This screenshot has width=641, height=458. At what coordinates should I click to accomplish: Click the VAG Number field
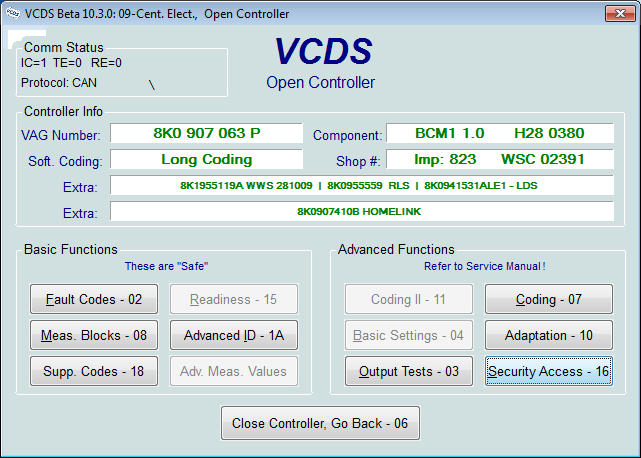(206, 133)
